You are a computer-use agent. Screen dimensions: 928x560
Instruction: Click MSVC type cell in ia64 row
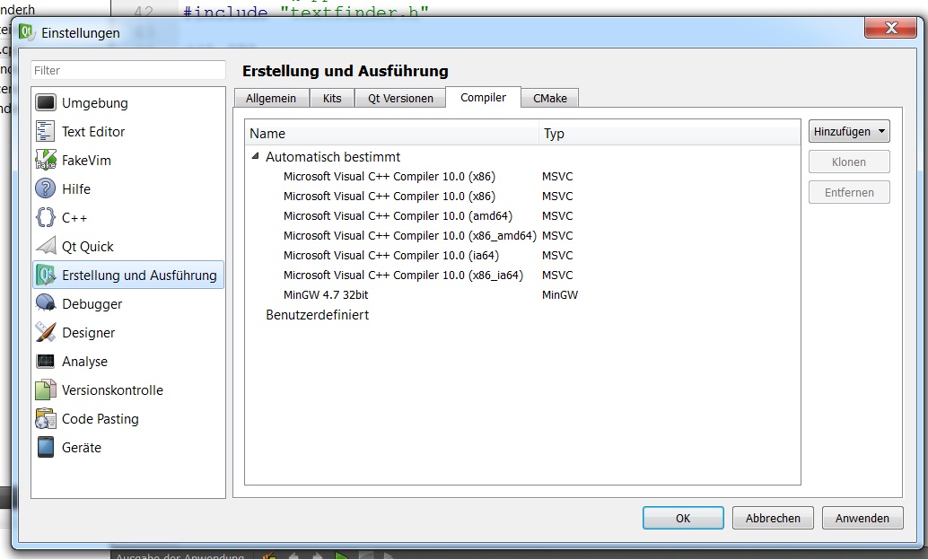(x=557, y=255)
